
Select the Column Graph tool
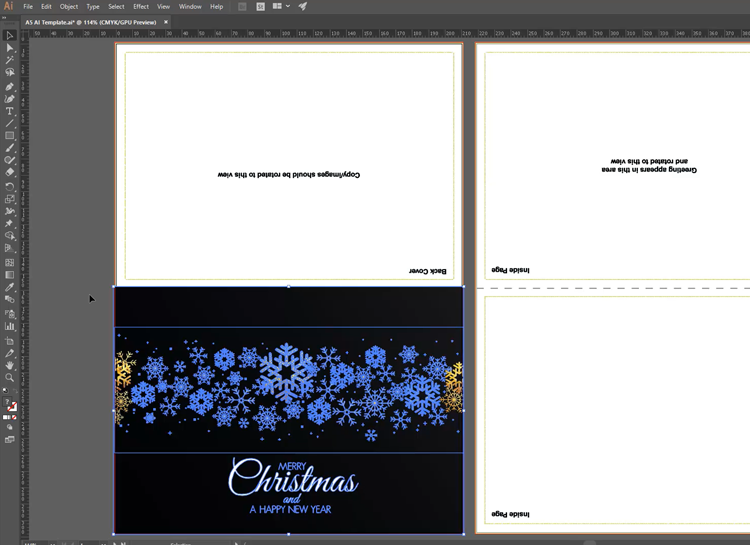pos(10,326)
